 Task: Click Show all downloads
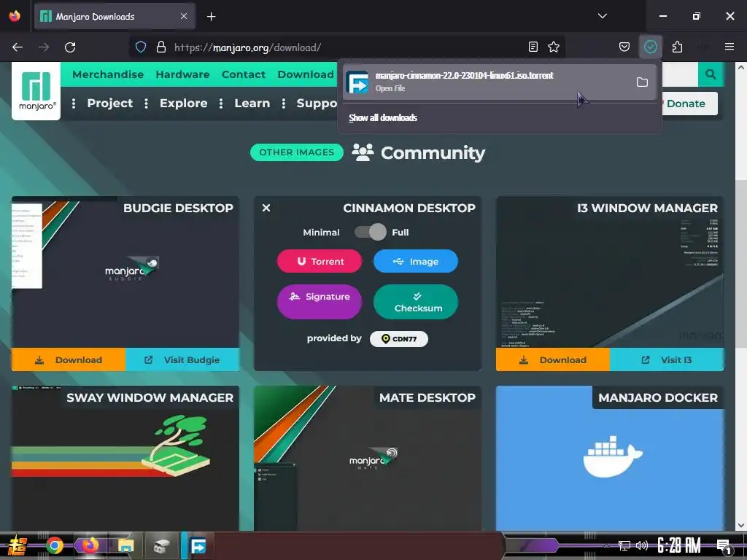click(382, 117)
